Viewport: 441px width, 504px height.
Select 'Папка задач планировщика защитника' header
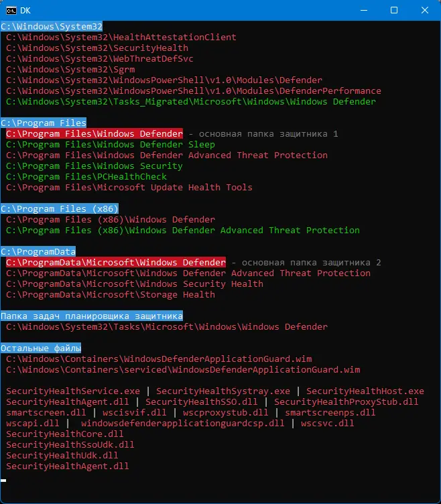tap(92, 316)
